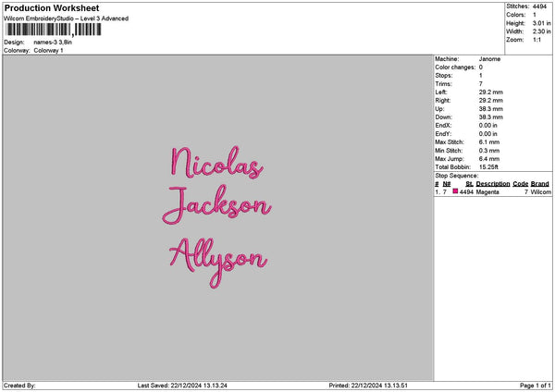Image resolution: width=555 pixels, height=392 pixels.
Task: Select the embroidered name Jackson
Action: point(217,204)
